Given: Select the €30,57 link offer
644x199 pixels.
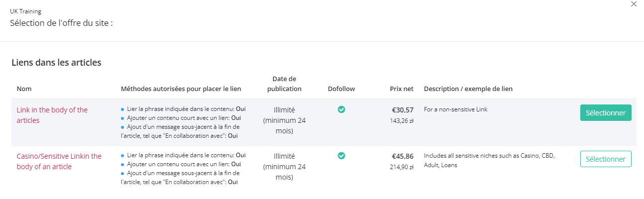Looking at the screenshot, I should 606,113.
